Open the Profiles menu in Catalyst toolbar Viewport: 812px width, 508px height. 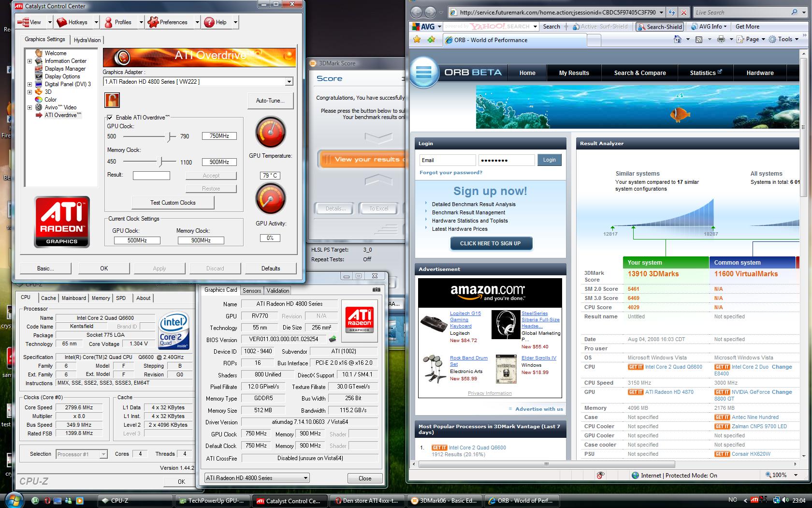pos(123,22)
